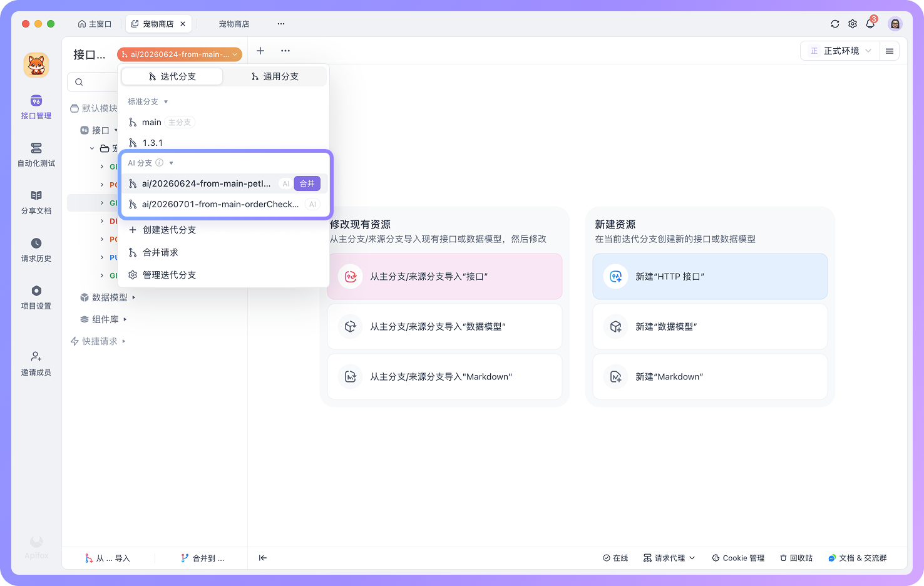Click 合并到 ... at the bottom
This screenshot has height=586, width=924.
[x=202, y=558]
